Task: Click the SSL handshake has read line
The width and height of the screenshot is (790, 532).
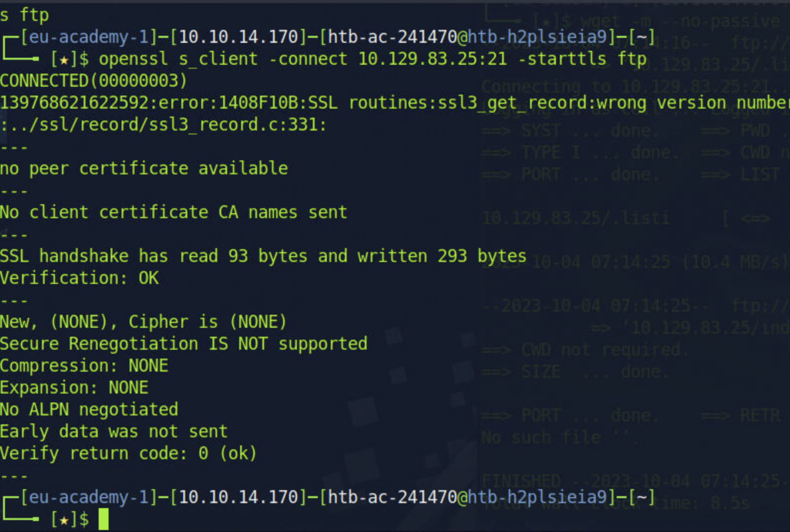Action: pos(263,256)
